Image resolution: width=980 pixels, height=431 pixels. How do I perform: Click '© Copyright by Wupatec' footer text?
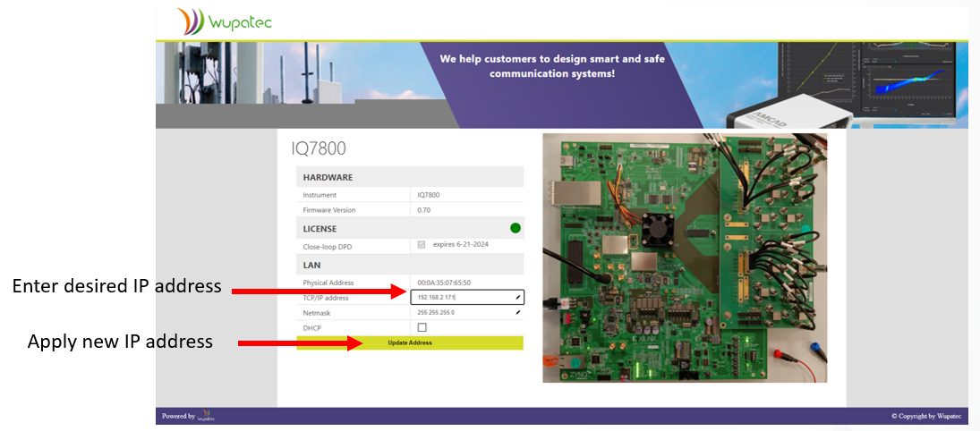click(929, 416)
